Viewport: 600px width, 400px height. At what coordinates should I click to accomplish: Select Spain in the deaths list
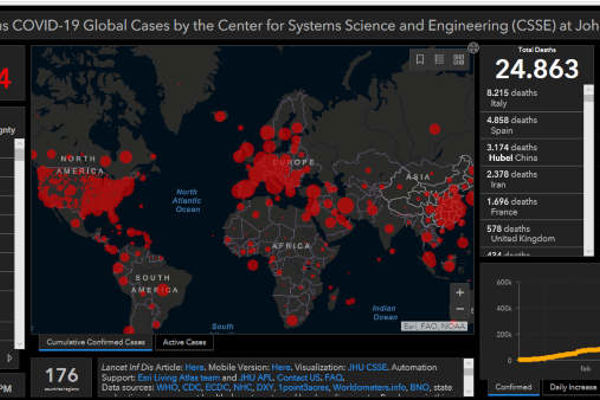(x=530, y=125)
